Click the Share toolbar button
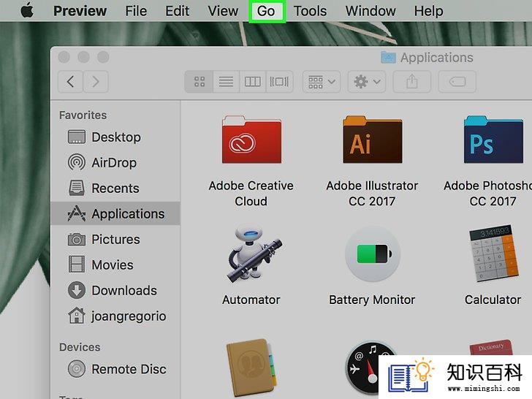The image size is (532, 399). click(x=412, y=81)
